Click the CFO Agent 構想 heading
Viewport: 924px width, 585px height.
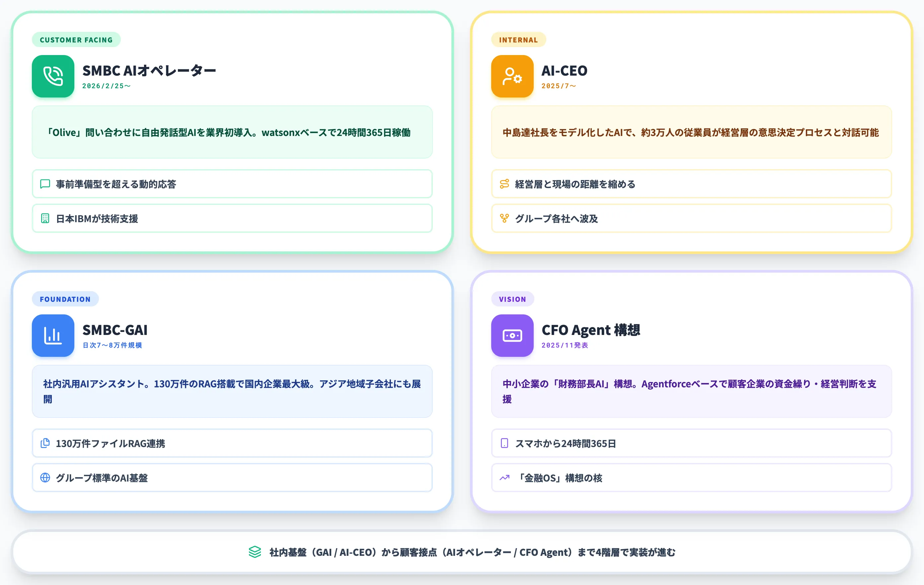pos(591,330)
